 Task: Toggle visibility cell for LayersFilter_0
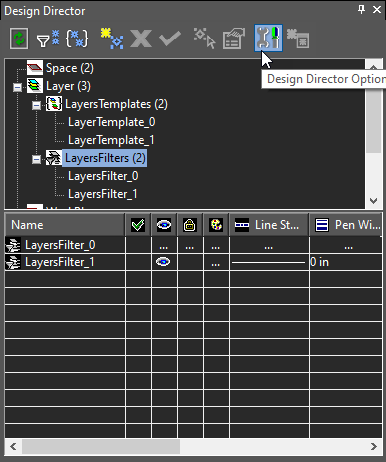click(164, 245)
